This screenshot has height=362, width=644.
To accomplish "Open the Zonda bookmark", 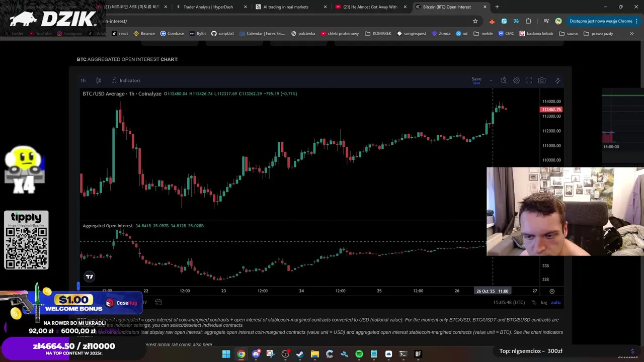I will pos(441,34).
